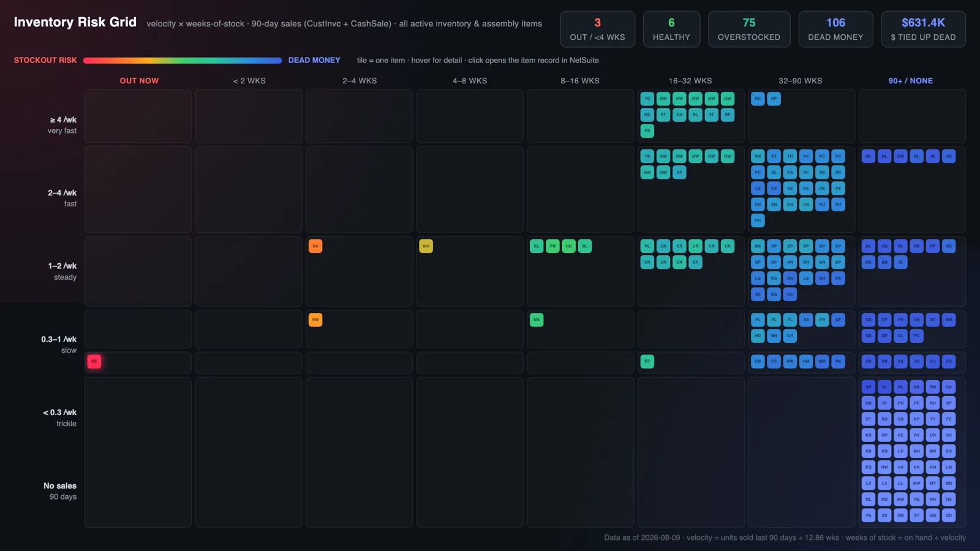The image size is (980, 551).
Task: Select the BS tile in steady row
Action: coord(758,246)
